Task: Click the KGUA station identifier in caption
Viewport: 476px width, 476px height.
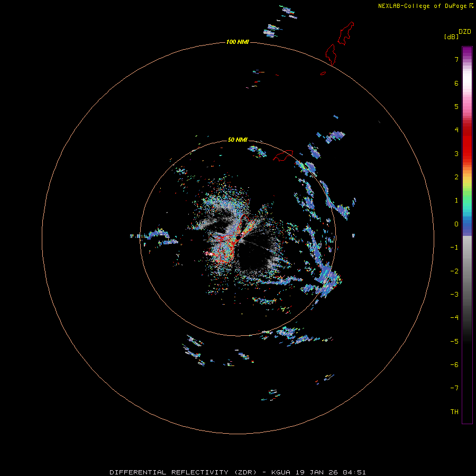Action: (x=281, y=472)
